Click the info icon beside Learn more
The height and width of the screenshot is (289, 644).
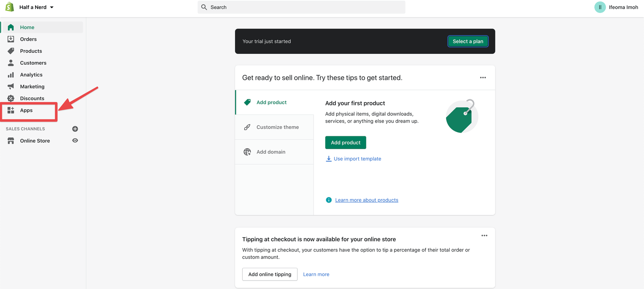[329, 200]
